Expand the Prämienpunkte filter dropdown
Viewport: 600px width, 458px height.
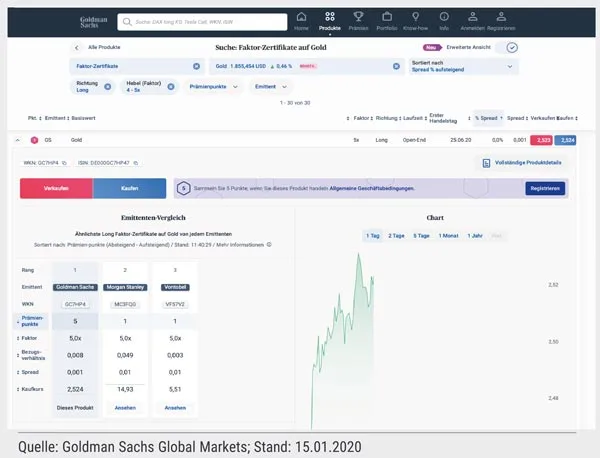point(213,87)
